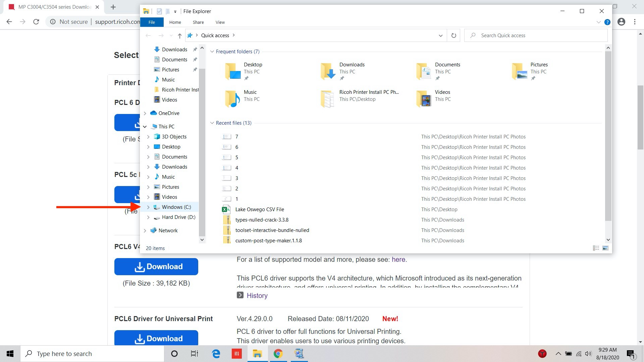
Task: Select MP C3004/C3504 series Chrome tab
Action: pyautogui.click(x=54, y=7)
